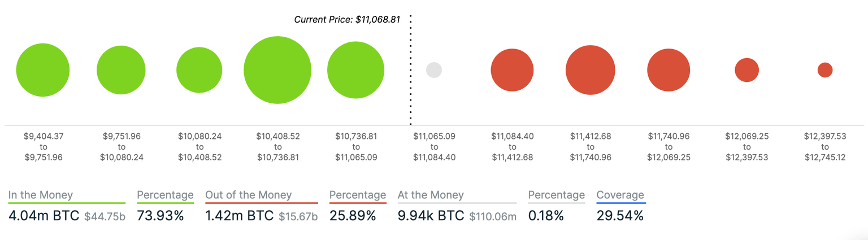This screenshot has height=240, width=868.
Task: Click the red bubble above $11,740.96 to $12,069.25
Action: tap(669, 70)
